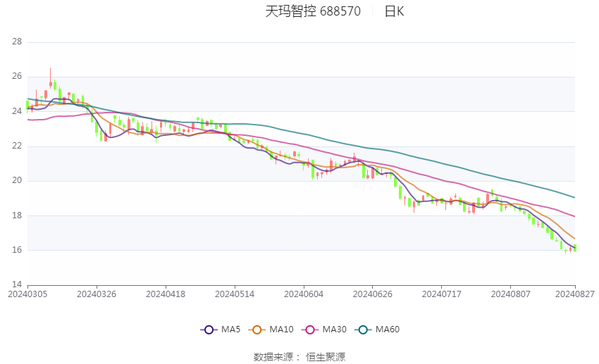Screen dimensions: 599x364
Task: Click the y-axis value 22
Action: (17, 146)
